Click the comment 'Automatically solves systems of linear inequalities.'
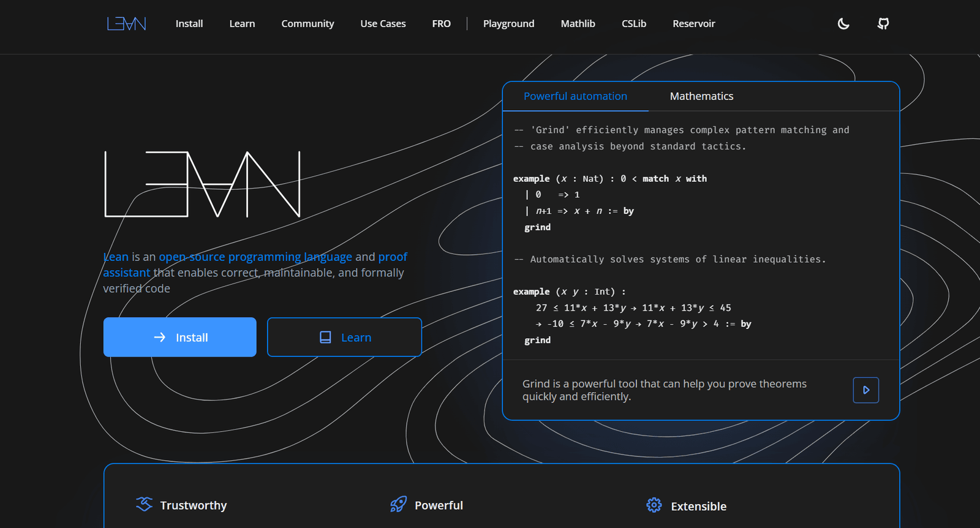980x528 pixels. 670,260
